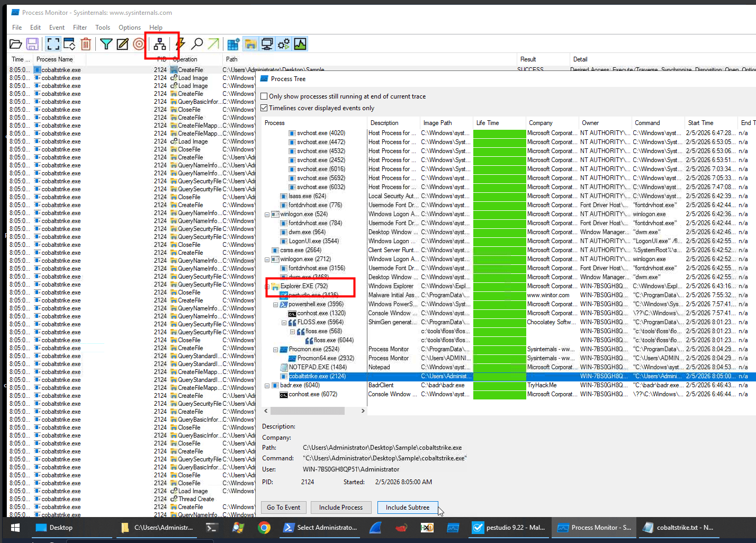This screenshot has width=756, height=543.
Task: Collapse the winlogon.exe (524) tree node
Action: click(x=267, y=215)
